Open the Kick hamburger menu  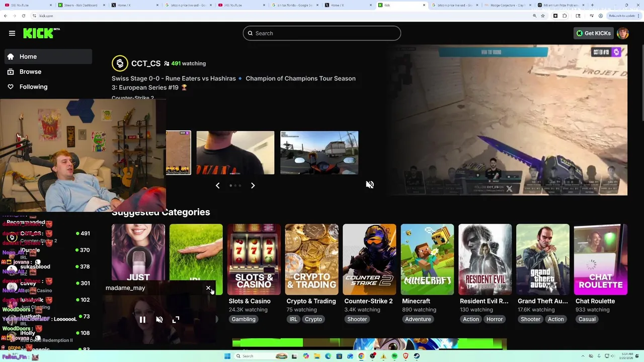coord(12,33)
